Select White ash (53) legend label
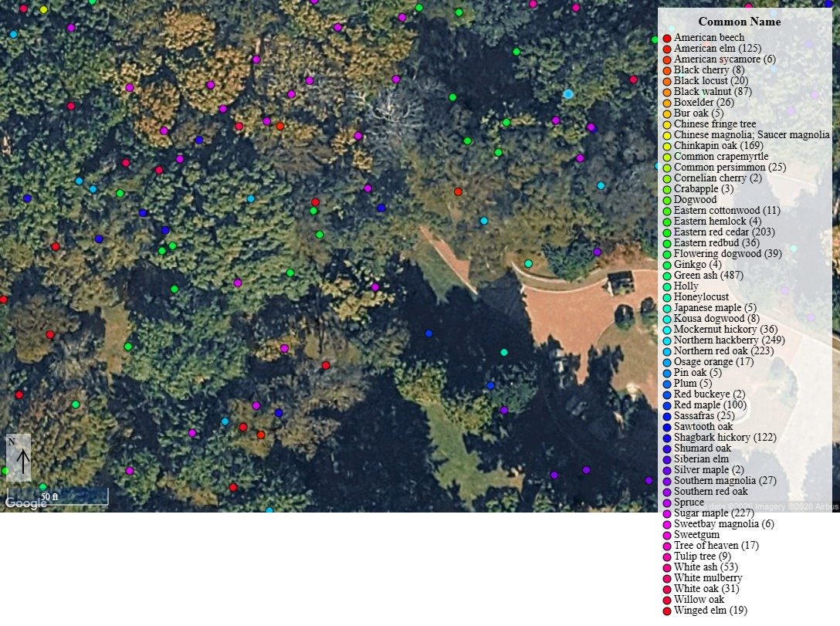 706,567
